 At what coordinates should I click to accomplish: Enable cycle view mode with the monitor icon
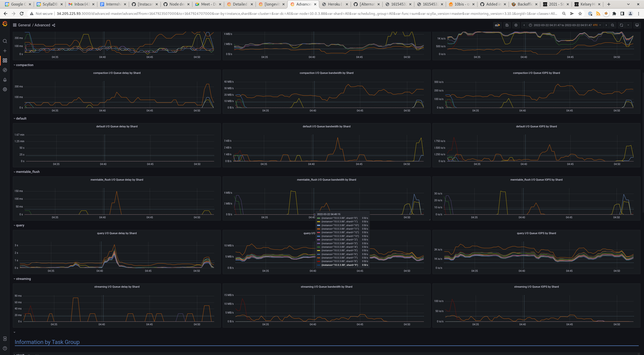pos(637,25)
